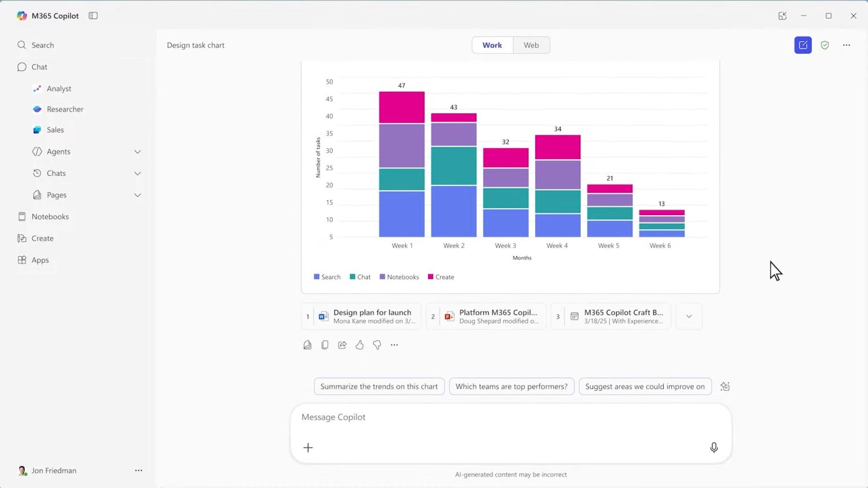Select 'Summarize the trends on this chart' suggestion
Screen dimensions: 868x488
pyautogui.click(x=379, y=386)
